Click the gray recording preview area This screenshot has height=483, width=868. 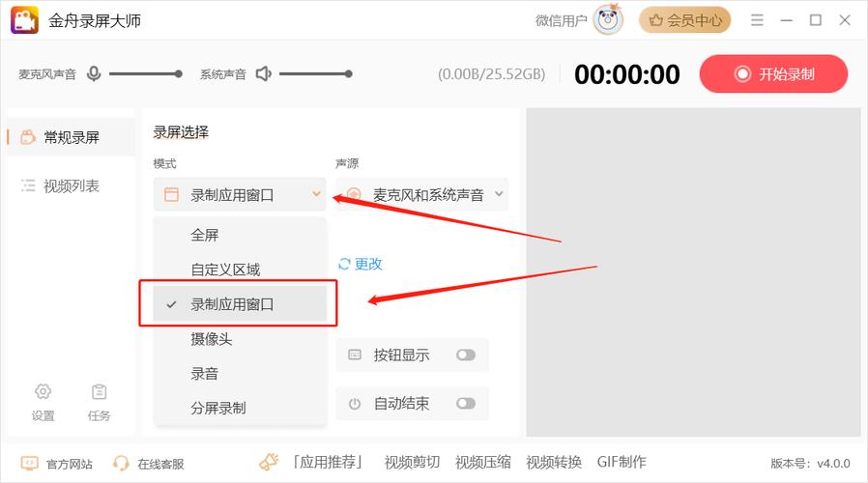click(x=693, y=272)
